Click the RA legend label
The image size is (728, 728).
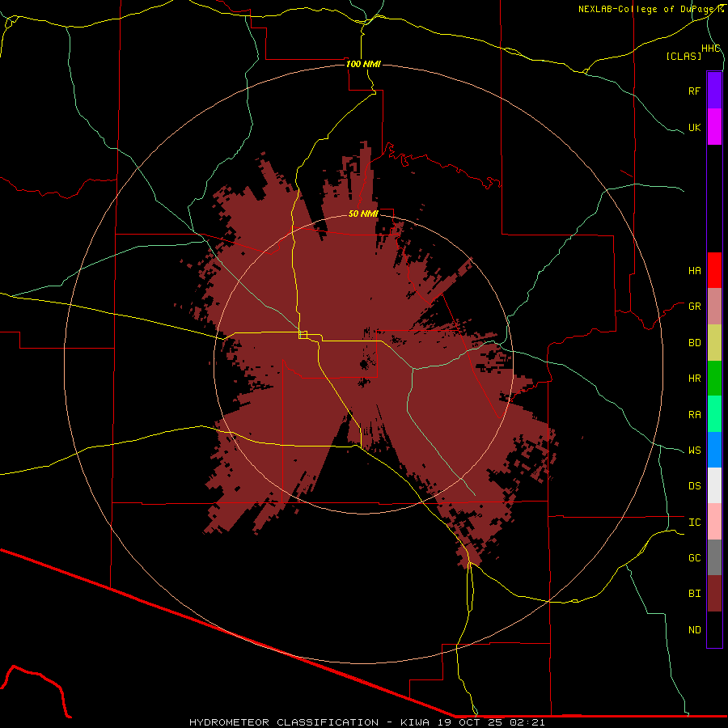(694, 415)
